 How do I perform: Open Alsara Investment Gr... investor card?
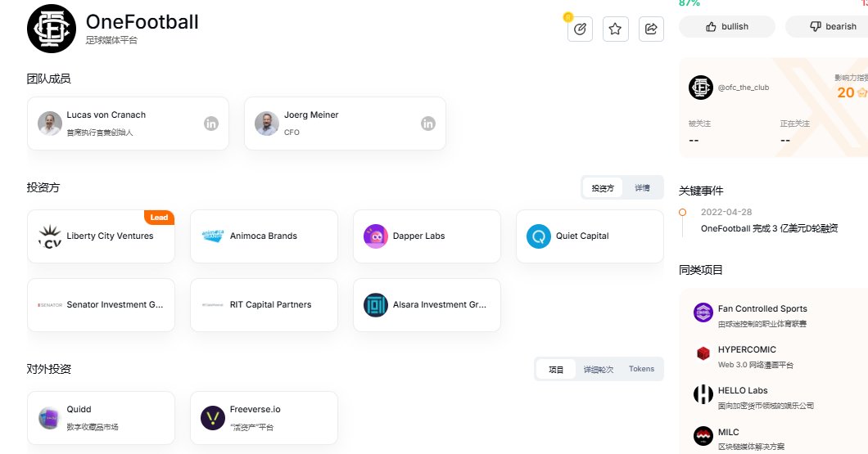[427, 304]
